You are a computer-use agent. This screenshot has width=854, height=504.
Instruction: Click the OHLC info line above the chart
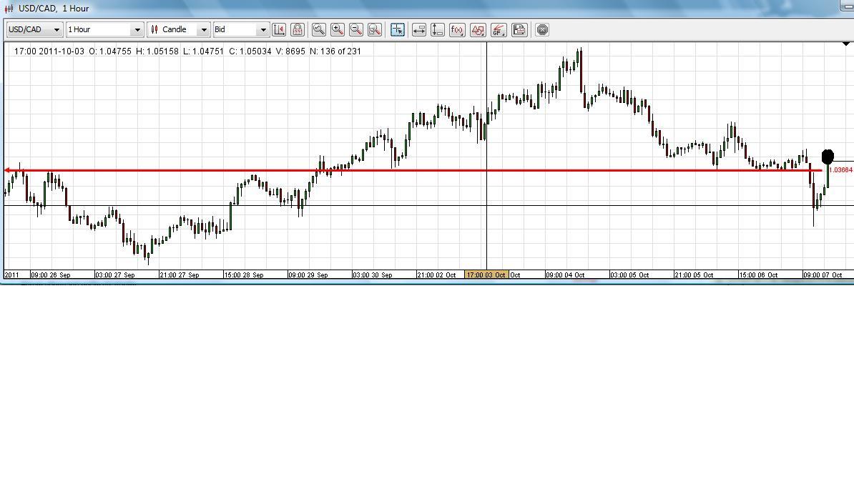click(x=187, y=51)
